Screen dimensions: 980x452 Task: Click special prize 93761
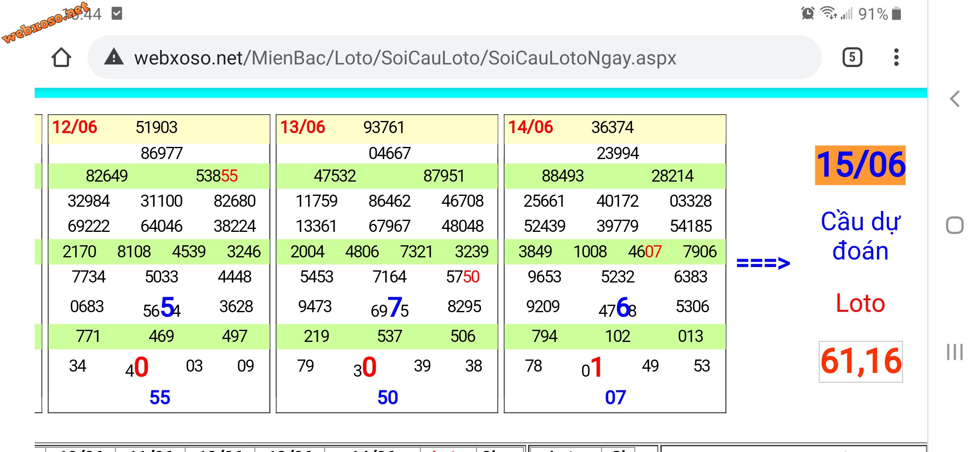pyautogui.click(x=384, y=127)
